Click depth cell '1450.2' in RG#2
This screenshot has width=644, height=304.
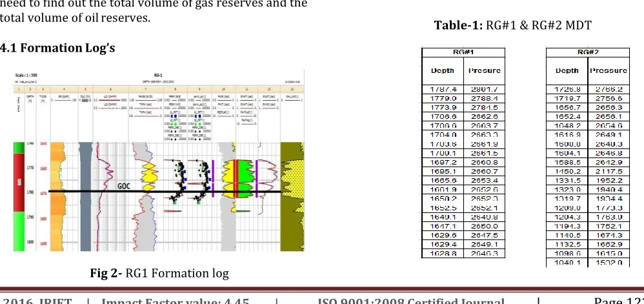(x=567, y=171)
